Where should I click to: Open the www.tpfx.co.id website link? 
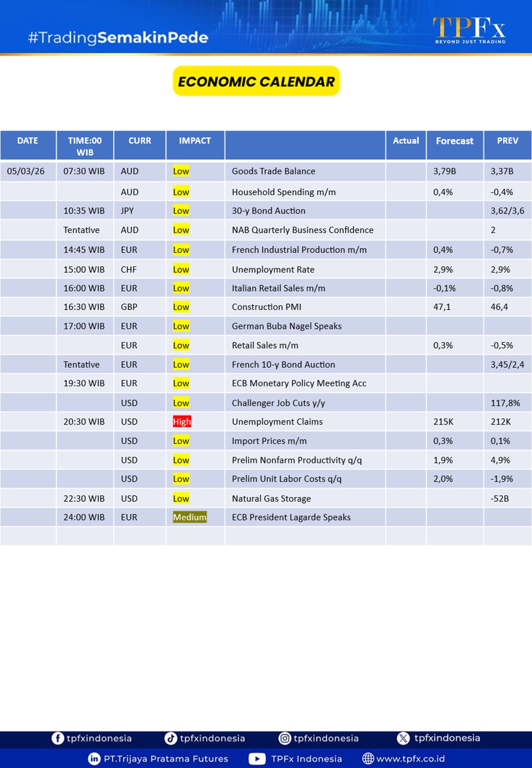point(410,759)
